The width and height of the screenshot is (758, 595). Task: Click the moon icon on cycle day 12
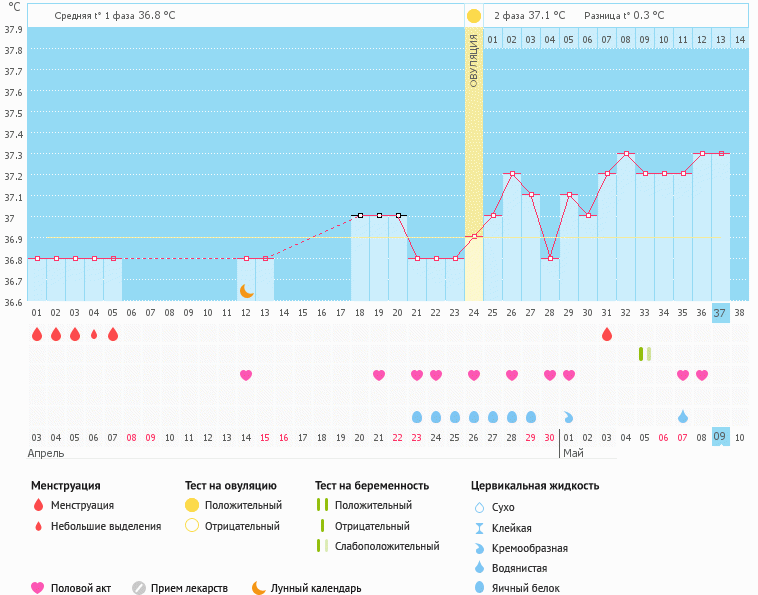click(246, 291)
